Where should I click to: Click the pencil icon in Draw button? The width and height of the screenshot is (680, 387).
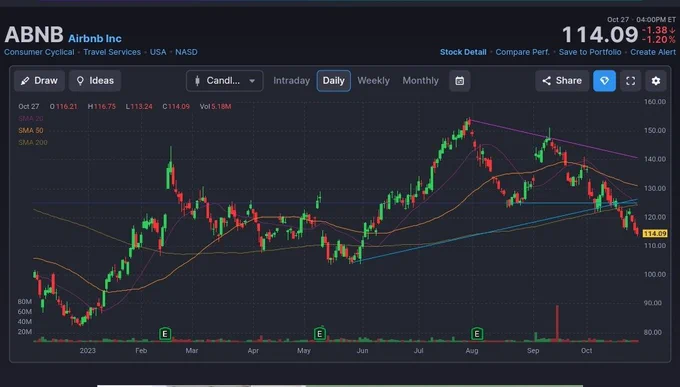point(25,81)
